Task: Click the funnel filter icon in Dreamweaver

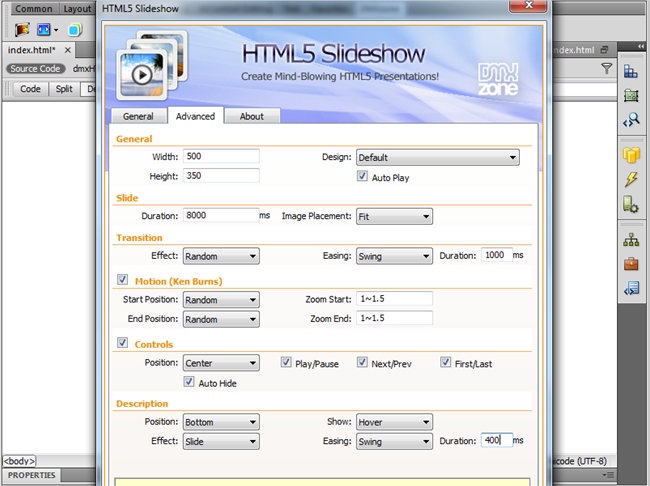Action: click(x=606, y=69)
